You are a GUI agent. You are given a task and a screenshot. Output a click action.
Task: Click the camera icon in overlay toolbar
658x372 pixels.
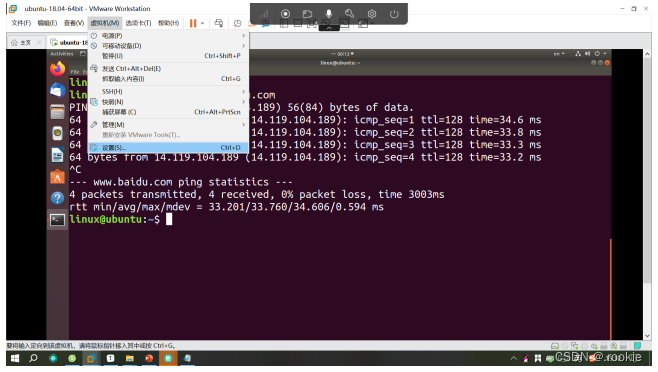click(307, 14)
